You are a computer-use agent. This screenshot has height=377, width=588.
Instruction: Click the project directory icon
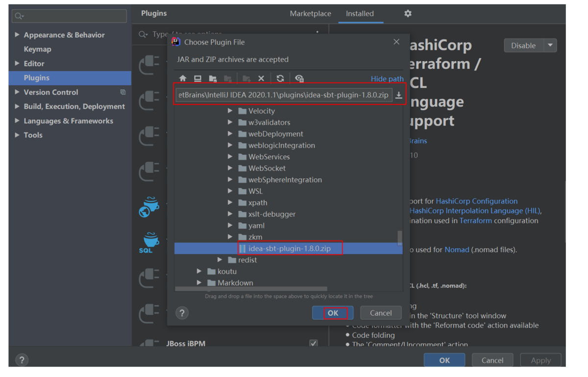[213, 78]
